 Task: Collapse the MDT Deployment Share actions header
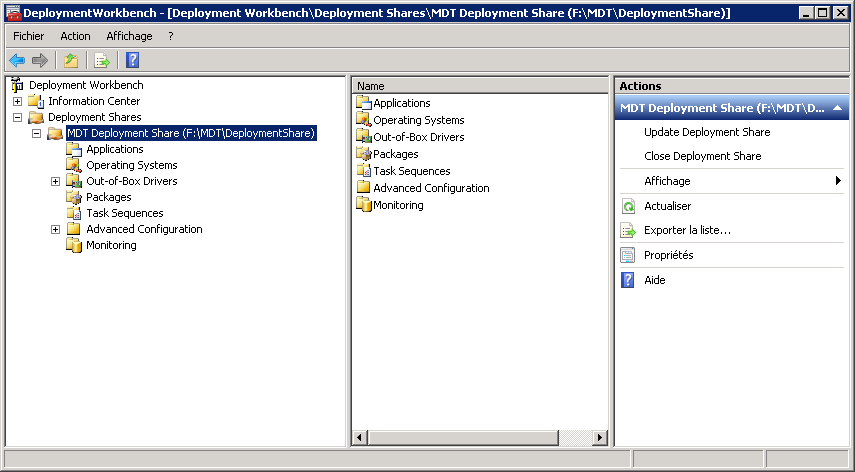click(x=836, y=108)
